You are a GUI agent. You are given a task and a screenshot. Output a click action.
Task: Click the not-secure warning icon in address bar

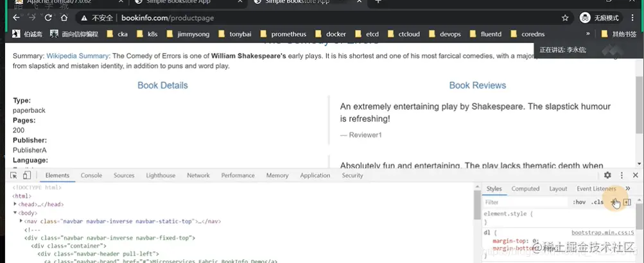point(84,18)
